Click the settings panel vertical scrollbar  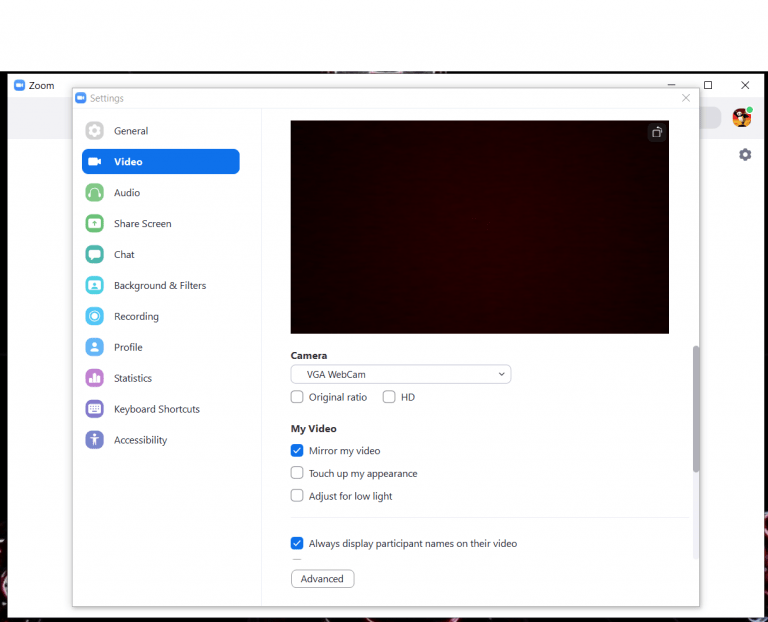click(x=696, y=409)
